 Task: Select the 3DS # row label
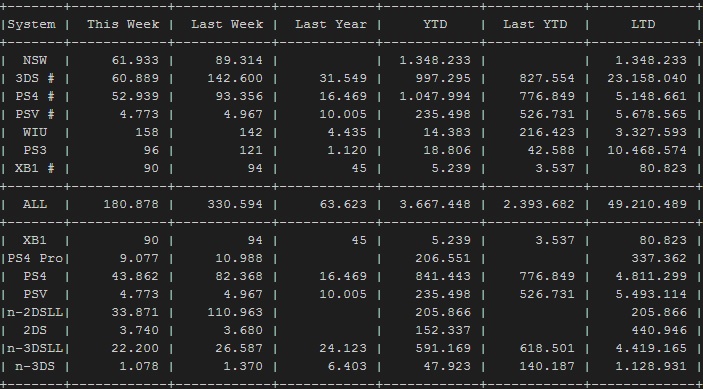pyautogui.click(x=35, y=78)
